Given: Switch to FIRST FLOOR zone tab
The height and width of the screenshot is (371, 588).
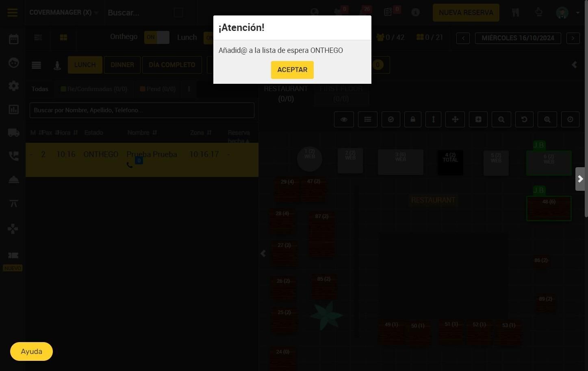Looking at the screenshot, I should (341, 94).
